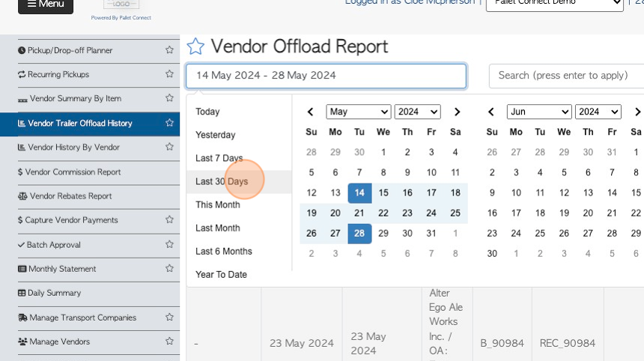The width and height of the screenshot is (644, 361).
Task: Click the REC_90984 table cell
Action: point(568,324)
